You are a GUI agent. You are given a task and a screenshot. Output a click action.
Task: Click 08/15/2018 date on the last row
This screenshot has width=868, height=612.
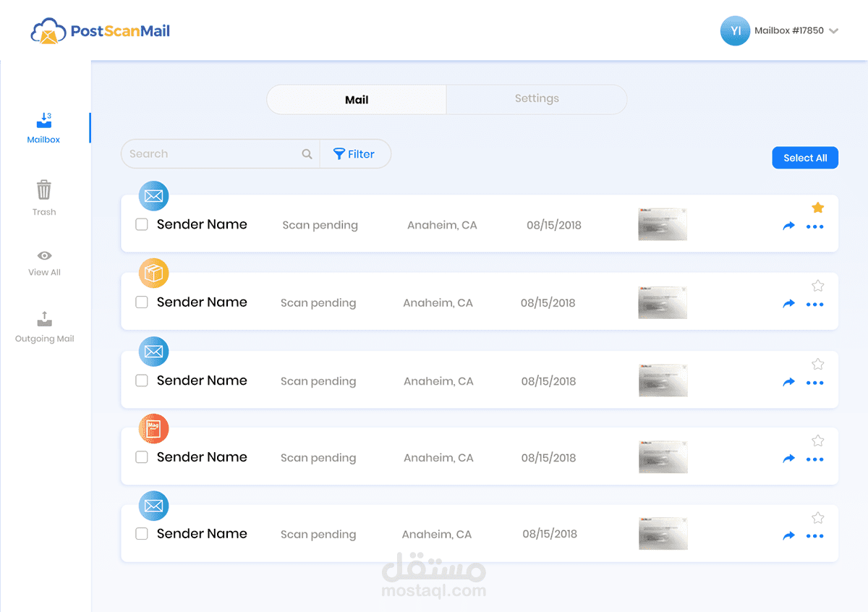550,535
